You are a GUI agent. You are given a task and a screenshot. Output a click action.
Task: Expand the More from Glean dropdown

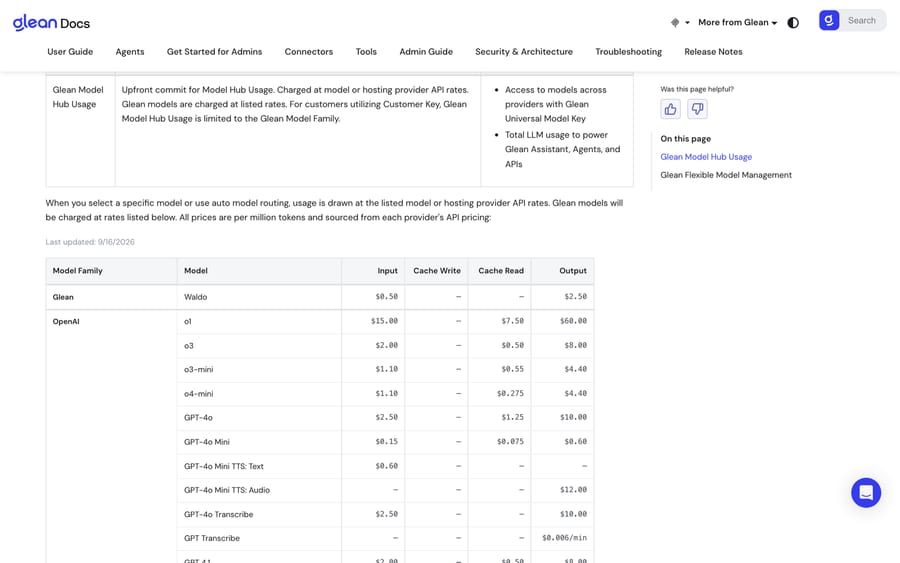[738, 22]
